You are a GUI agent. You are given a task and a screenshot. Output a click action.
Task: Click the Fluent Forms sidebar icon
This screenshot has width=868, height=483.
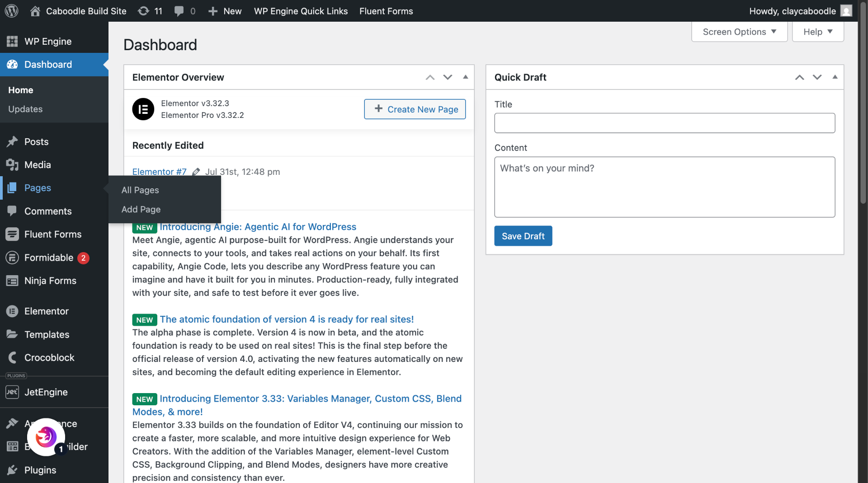click(12, 234)
